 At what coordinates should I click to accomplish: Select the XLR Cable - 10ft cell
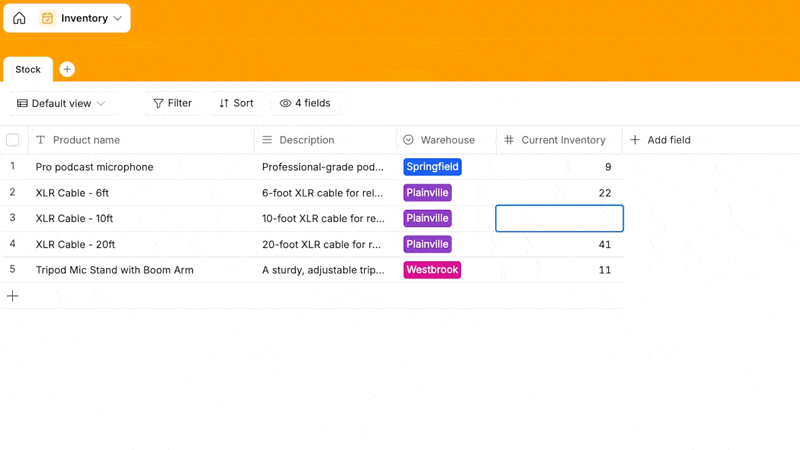coord(142,218)
